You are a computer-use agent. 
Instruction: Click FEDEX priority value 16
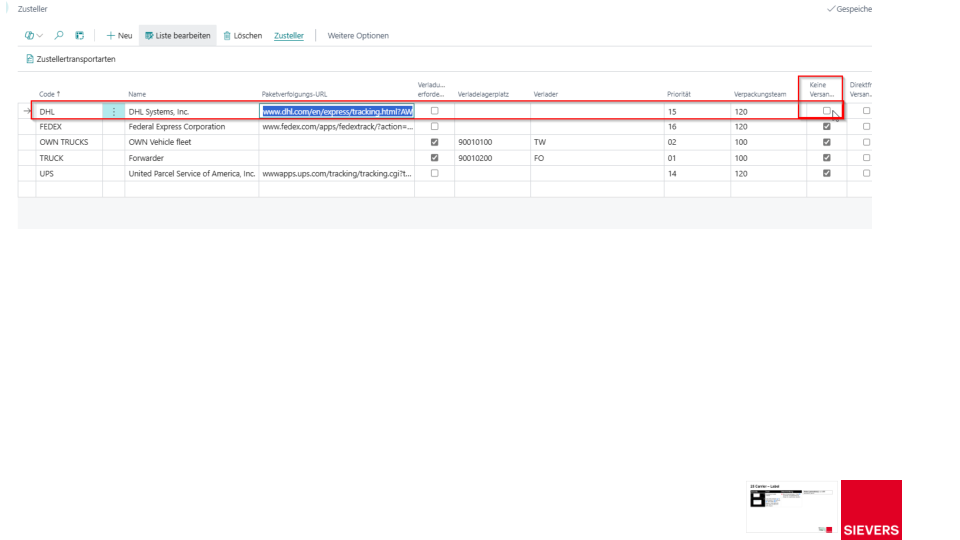tap(672, 127)
